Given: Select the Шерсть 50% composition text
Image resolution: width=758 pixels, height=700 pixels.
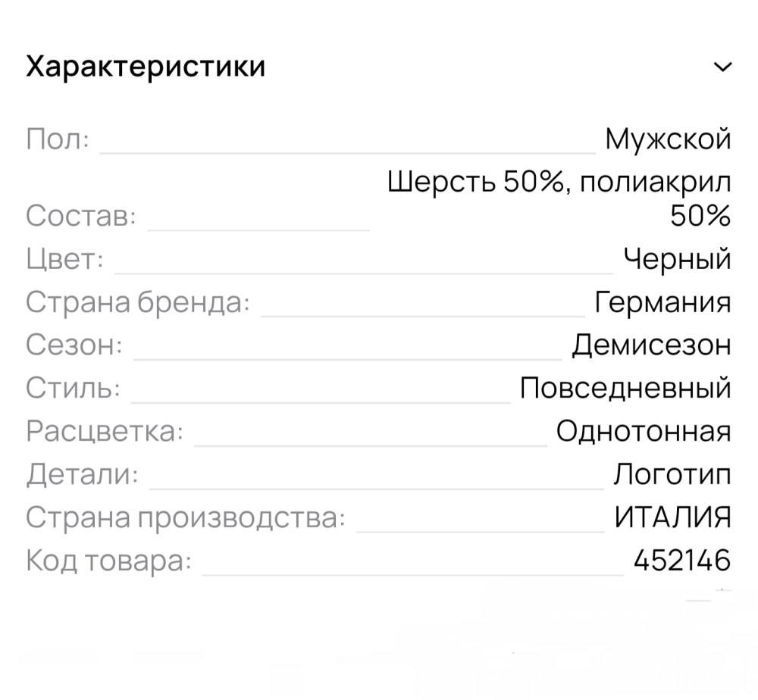Looking at the screenshot, I should click(x=559, y=182).
